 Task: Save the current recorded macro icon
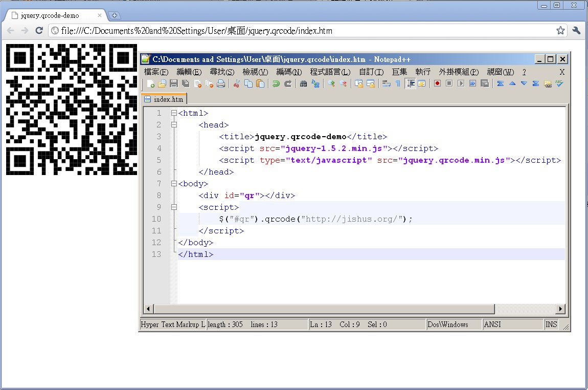point(485,83)
